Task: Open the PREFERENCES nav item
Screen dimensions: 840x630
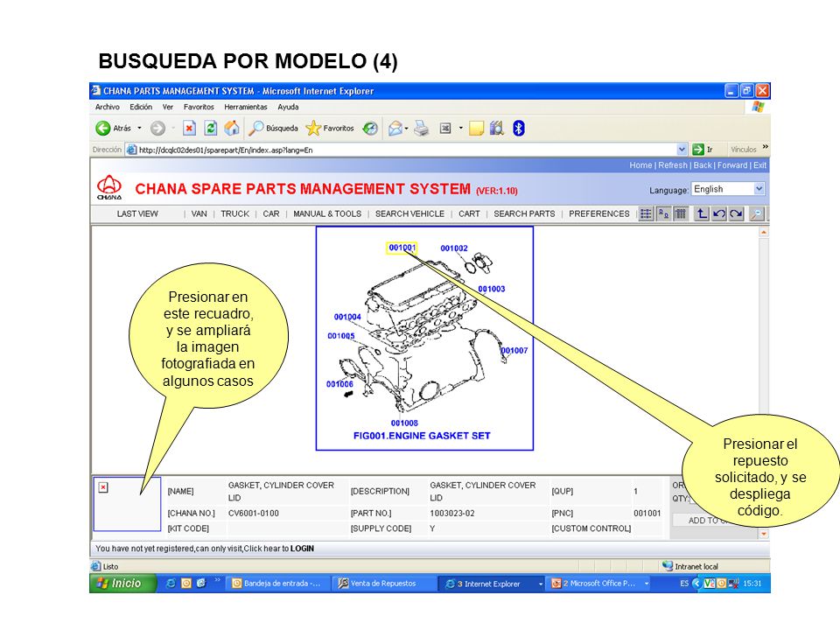Action: coord(598,213)
